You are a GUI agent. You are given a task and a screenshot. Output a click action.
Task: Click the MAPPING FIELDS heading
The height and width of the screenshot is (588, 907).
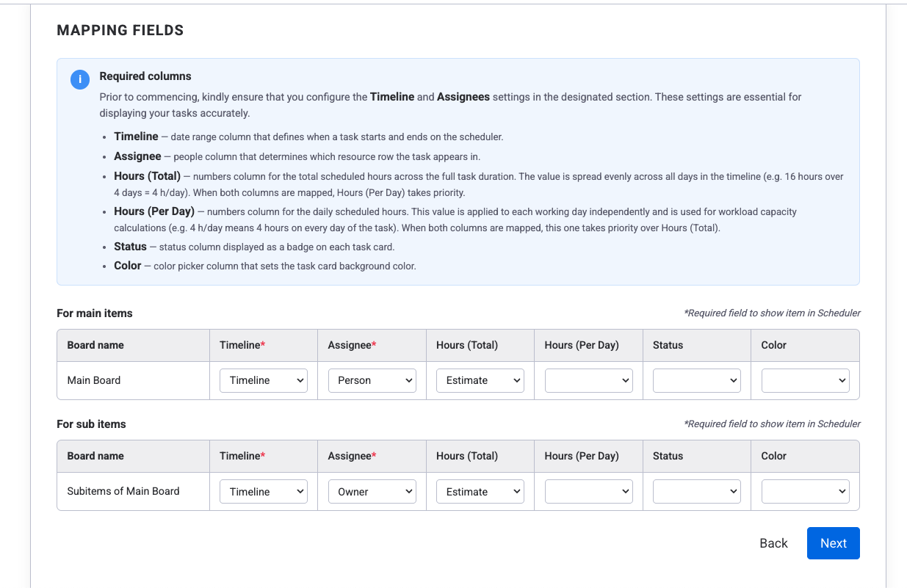120,30
